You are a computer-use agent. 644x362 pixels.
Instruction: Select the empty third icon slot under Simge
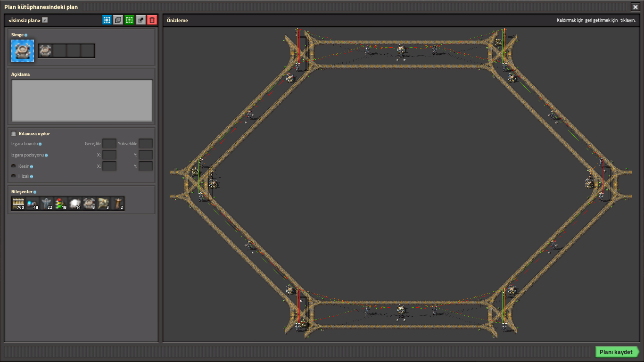(x=74, y=50)
